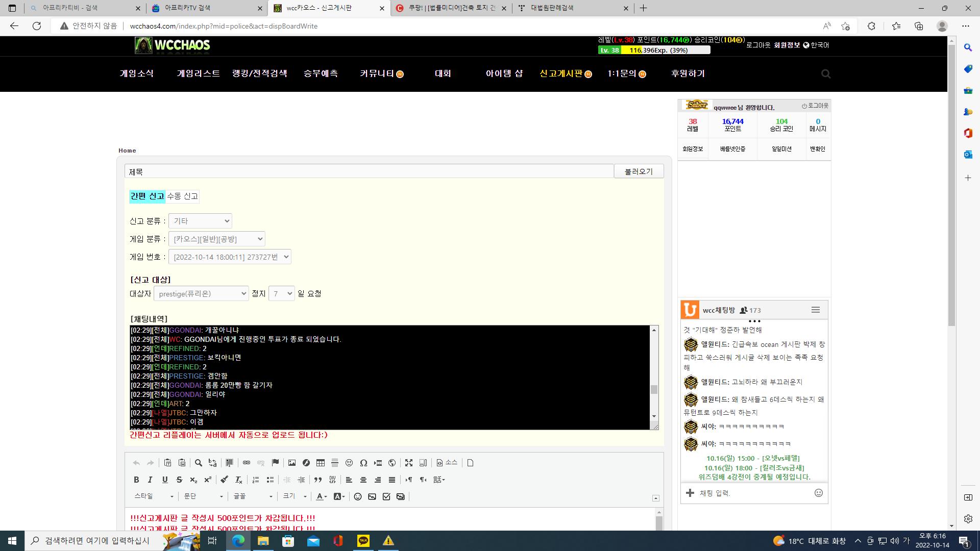Select the 간편 신고 tab
Screen dimensions: 980x551
(148, 196)
